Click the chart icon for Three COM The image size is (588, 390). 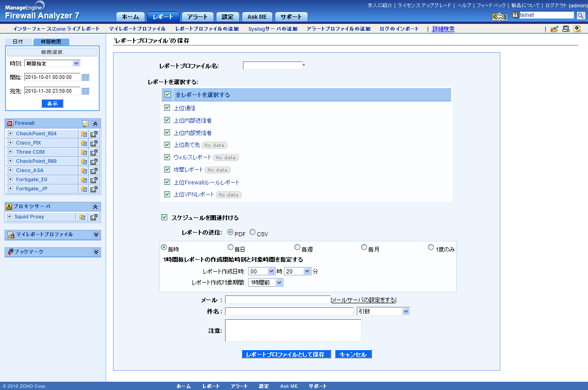click(94, 153)
